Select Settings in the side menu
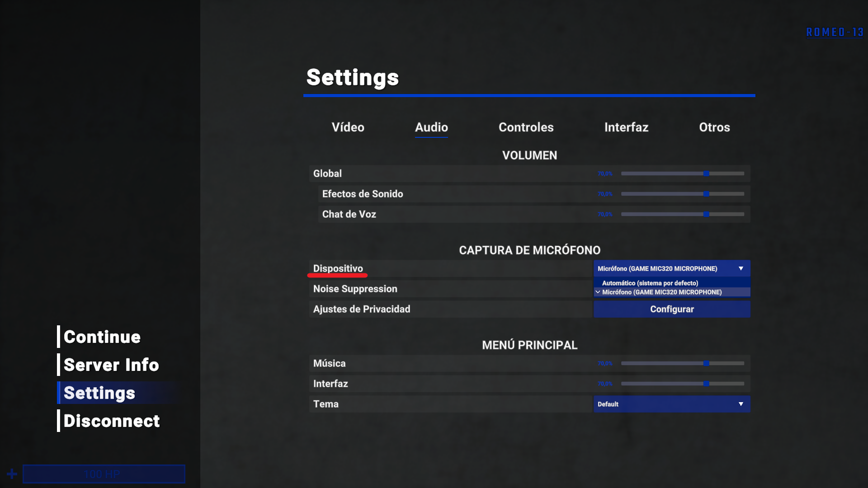Screen dimensions: 868x488 [99, 393]
